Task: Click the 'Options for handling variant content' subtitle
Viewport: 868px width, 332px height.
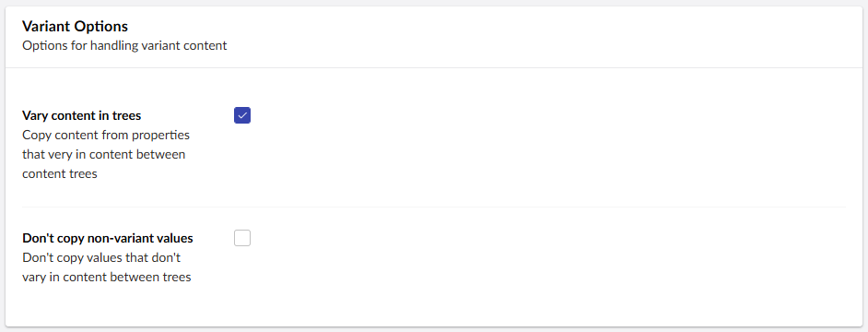Action: (x=124, y=45)
